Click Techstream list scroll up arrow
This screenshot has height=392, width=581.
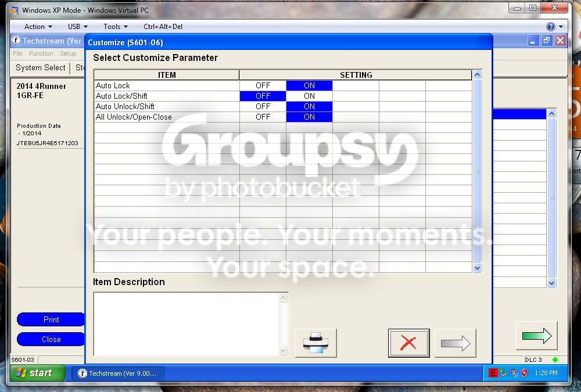[x=552, y=113]
